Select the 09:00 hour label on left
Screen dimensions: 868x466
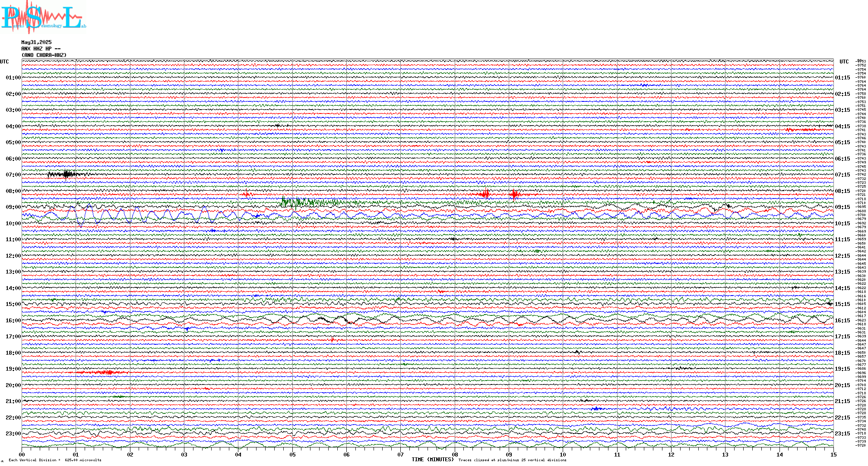point(13,207)
